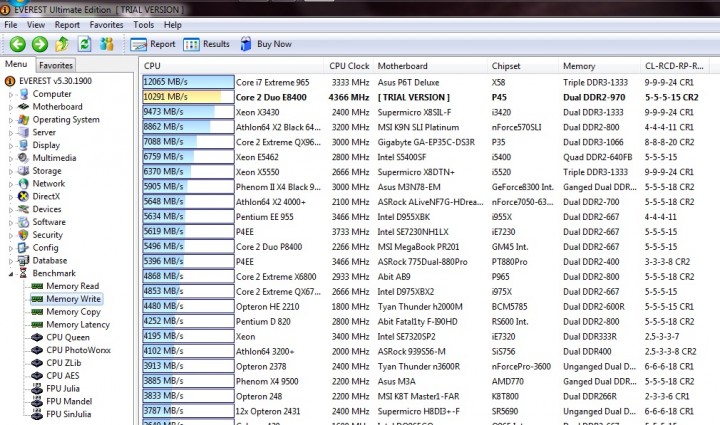720x425 pixels.
Task: Sort by the CPU column header
Action: 232,66
